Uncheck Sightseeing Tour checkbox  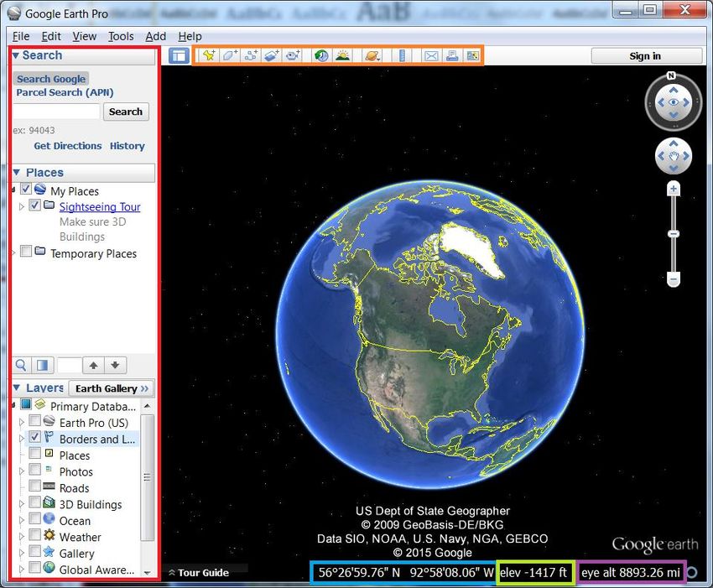tap(35, 206)
